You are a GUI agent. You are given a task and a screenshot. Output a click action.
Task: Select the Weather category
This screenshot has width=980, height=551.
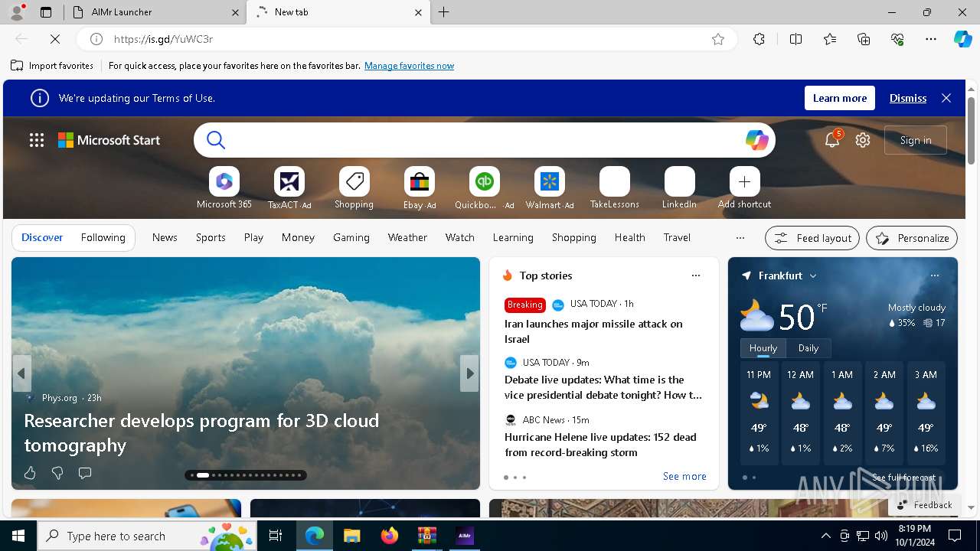[407, 238]
